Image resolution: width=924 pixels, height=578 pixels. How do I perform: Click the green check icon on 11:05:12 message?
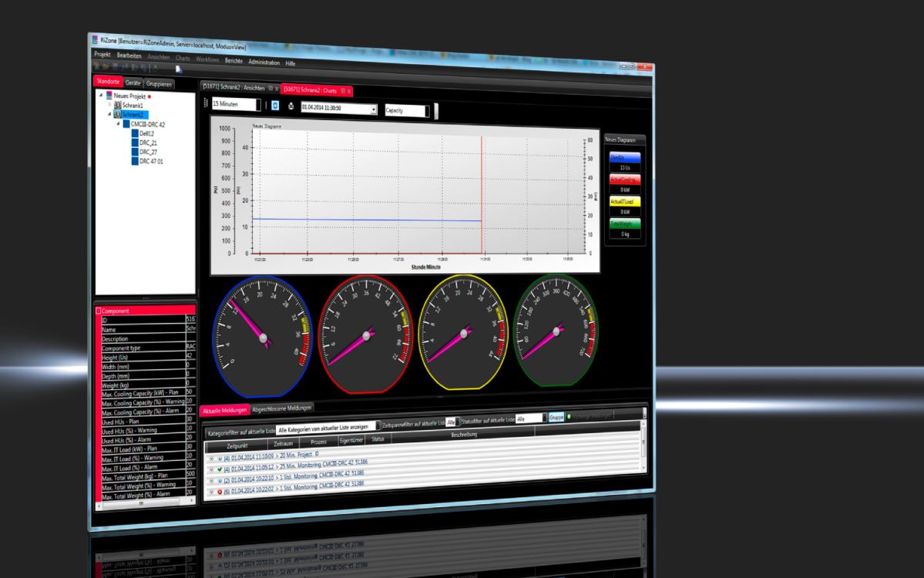click(220, 469)
